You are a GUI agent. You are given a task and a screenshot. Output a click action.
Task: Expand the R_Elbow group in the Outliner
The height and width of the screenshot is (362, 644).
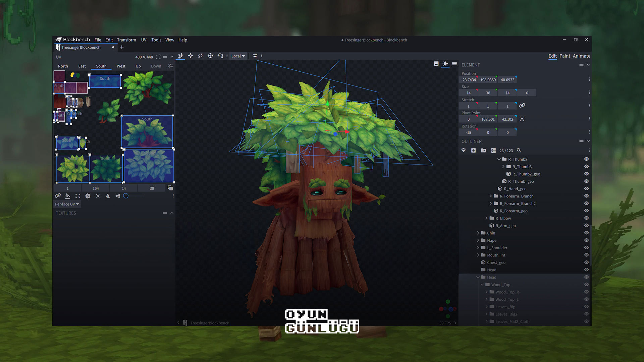coord(487,218)
